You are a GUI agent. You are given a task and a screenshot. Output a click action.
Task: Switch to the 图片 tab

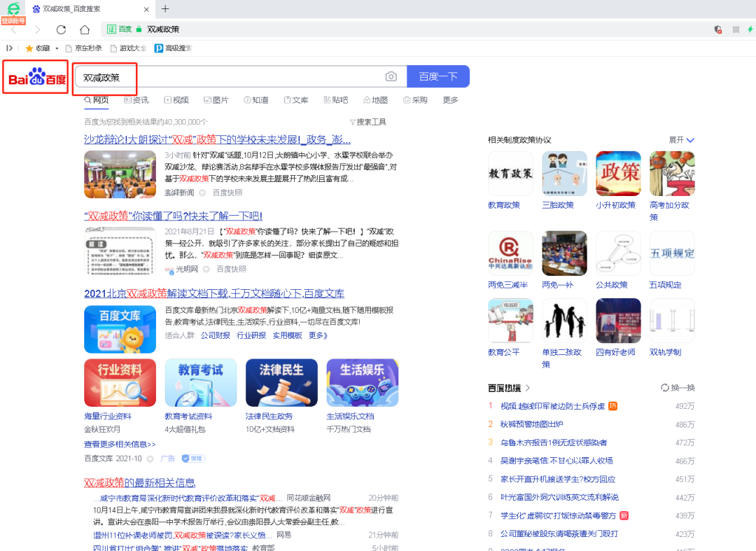(x=216, y=100)
